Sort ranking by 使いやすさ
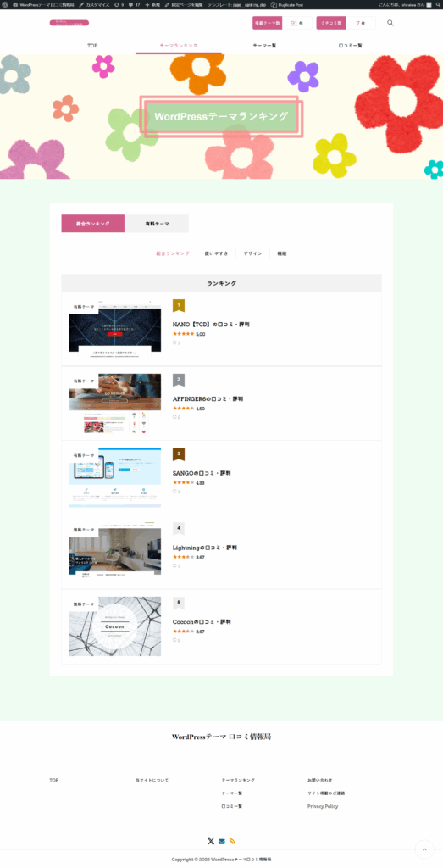The width and height of the screenshot is (443, 868). click(216, 253)
